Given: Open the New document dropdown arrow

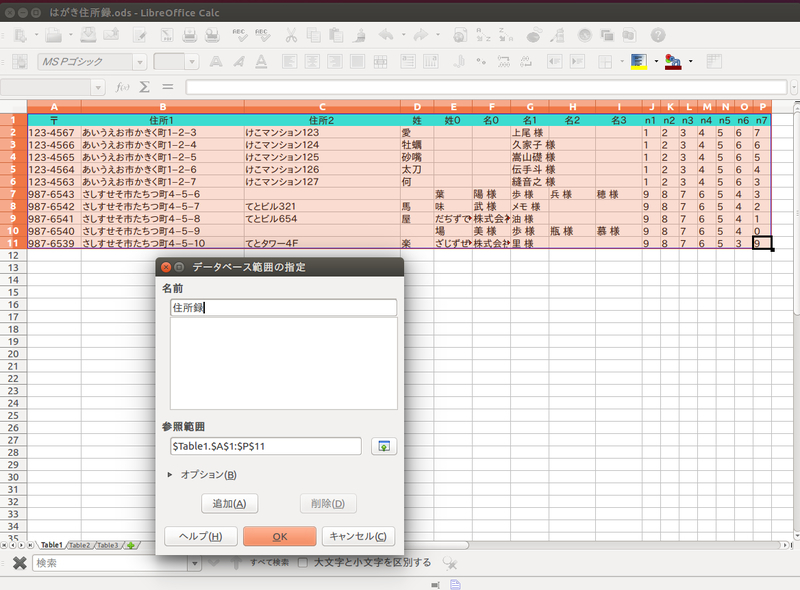Looking at the screenshot, I should (36, 35).
